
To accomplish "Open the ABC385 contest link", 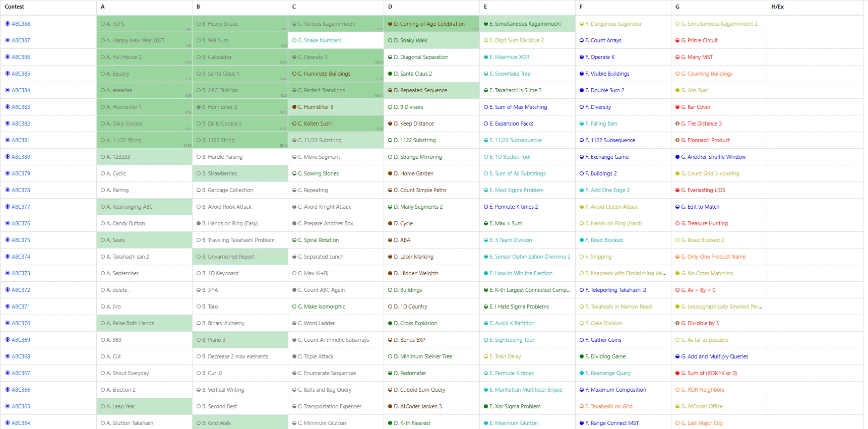I will (x=21, y=74).
